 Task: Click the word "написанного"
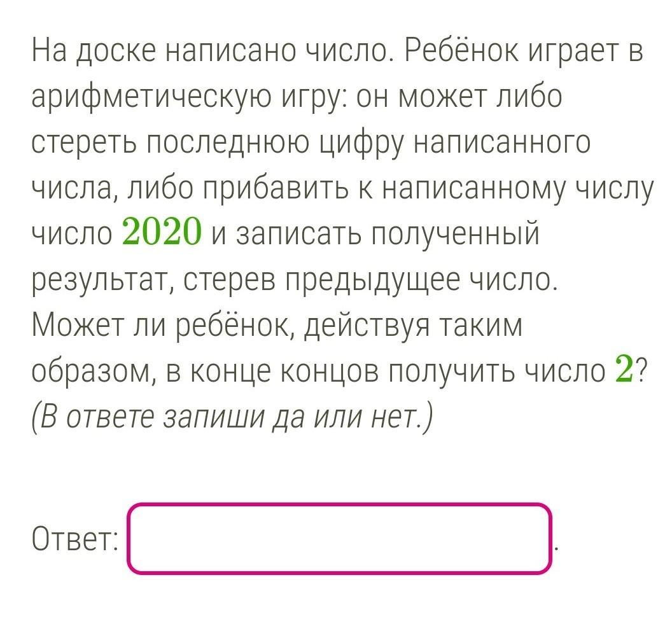coord(502,144)
